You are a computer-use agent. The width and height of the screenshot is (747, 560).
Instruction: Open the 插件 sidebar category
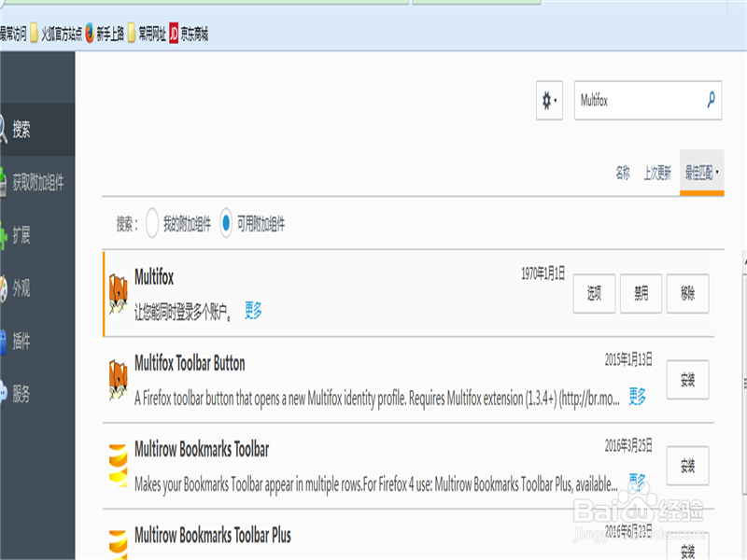[37, 341]
